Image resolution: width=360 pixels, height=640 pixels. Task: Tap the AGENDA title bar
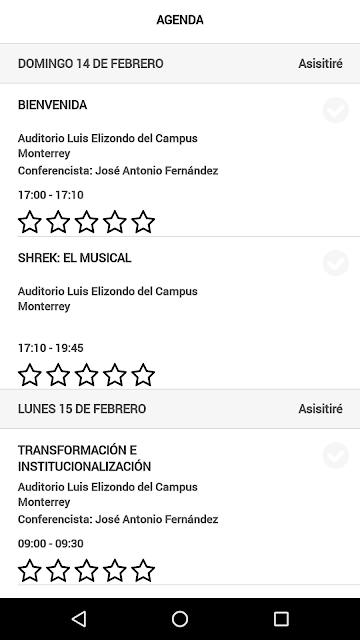tap(180, 20)
